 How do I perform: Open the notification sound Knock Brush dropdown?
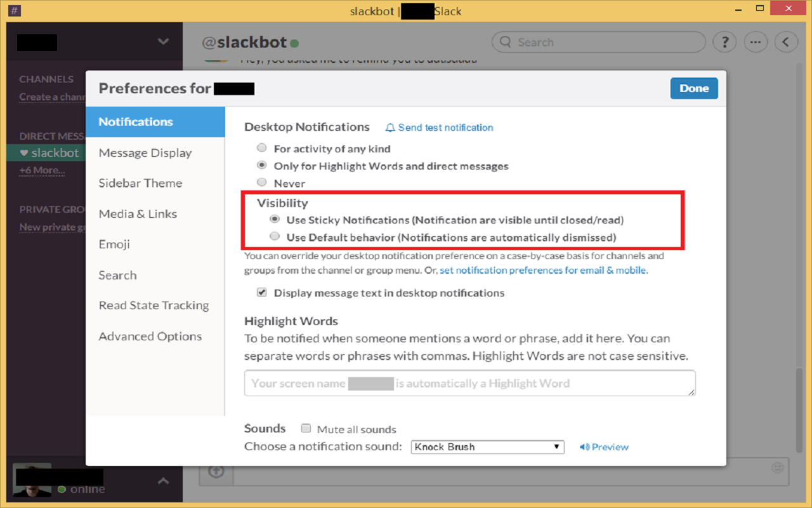(x=487, y=447)
